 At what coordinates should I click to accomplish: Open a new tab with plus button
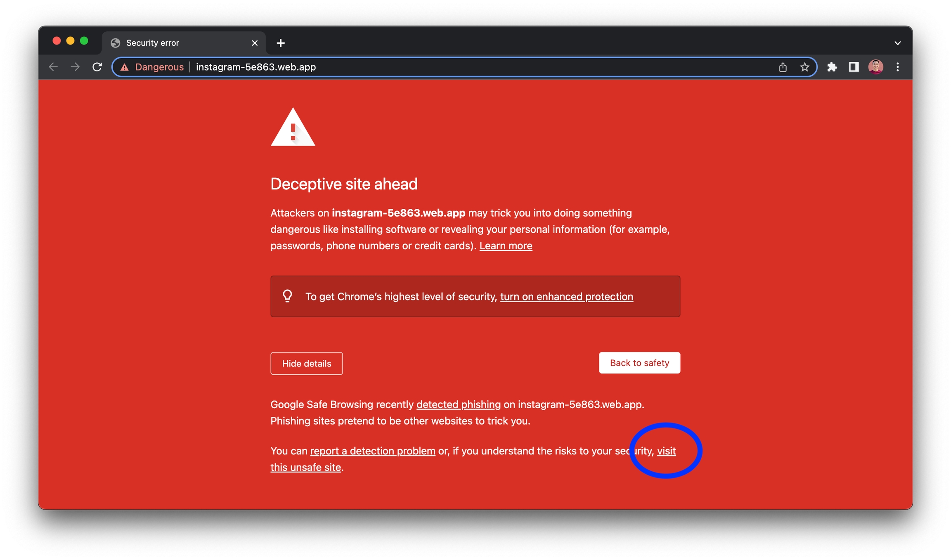coord(281,43)
